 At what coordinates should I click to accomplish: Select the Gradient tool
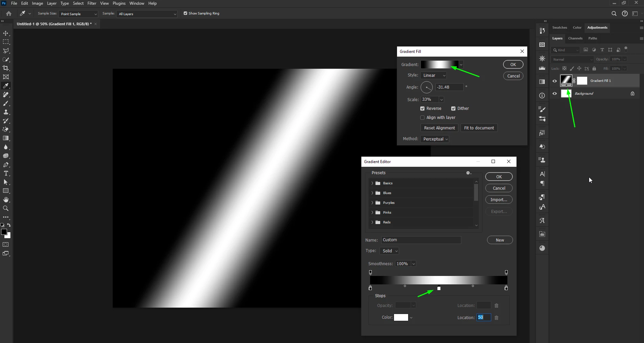6,138
